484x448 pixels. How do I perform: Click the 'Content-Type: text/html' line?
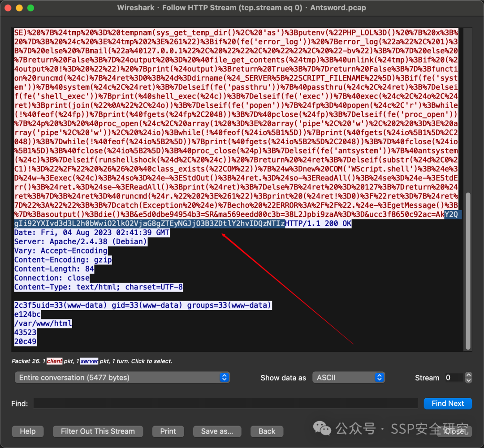click(99, 287)
